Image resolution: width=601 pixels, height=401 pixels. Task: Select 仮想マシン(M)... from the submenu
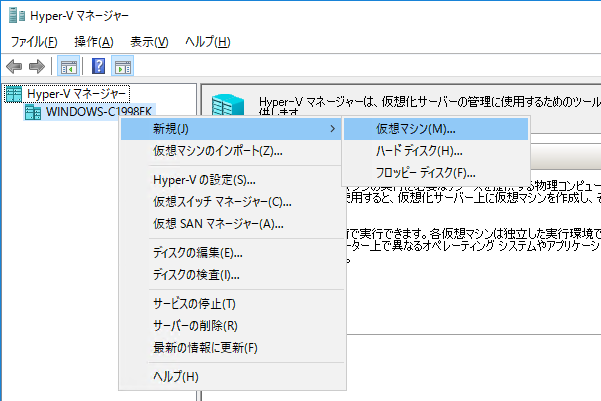click(415, 129)
